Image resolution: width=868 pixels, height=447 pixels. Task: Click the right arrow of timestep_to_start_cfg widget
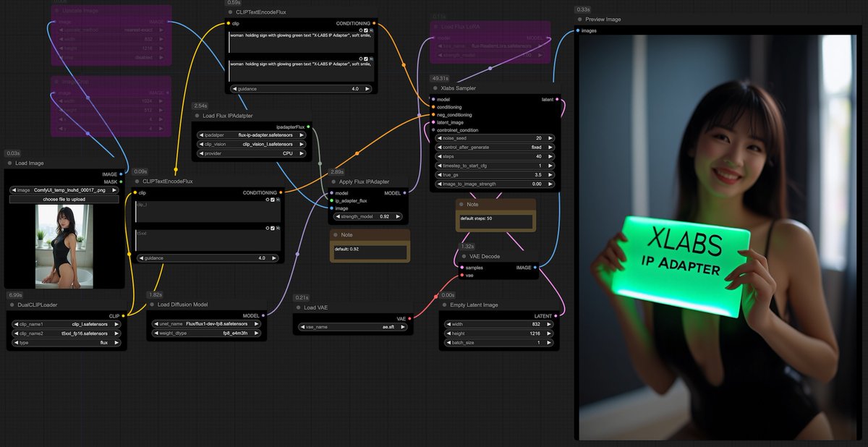pos(551,166)
